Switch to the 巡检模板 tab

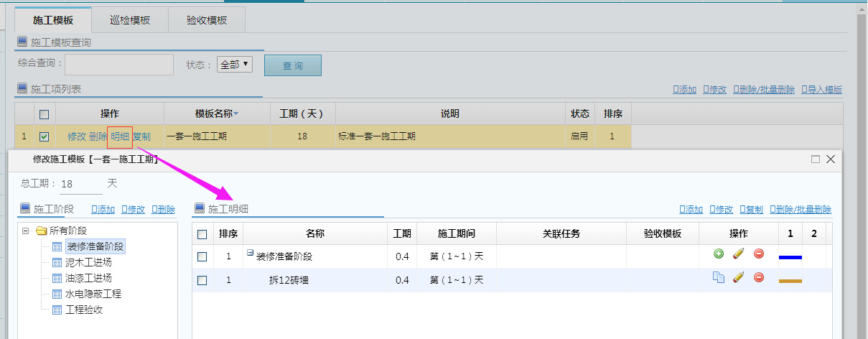click(x=130, y=20)
